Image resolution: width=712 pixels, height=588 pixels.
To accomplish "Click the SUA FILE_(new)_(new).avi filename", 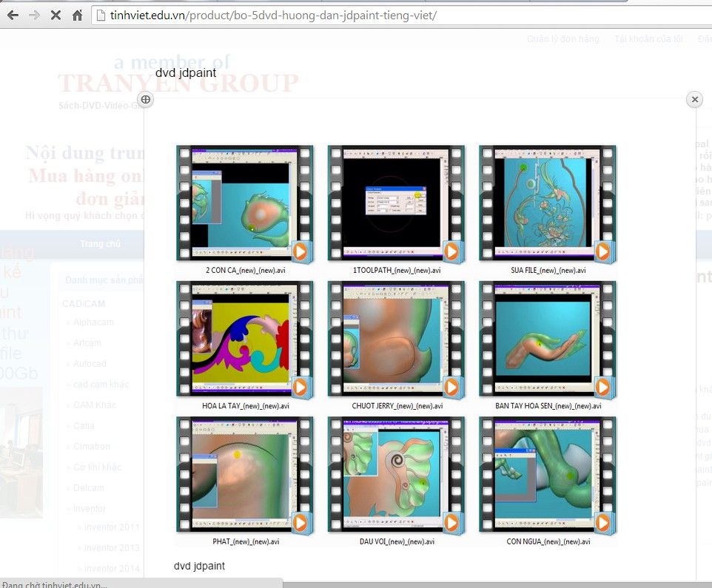I will pos(548,270).
